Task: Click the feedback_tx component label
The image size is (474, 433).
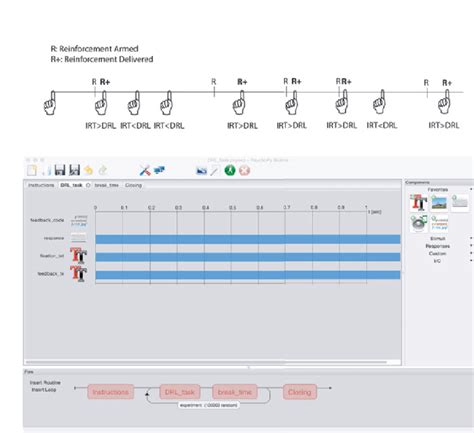Action: [51, 274]
